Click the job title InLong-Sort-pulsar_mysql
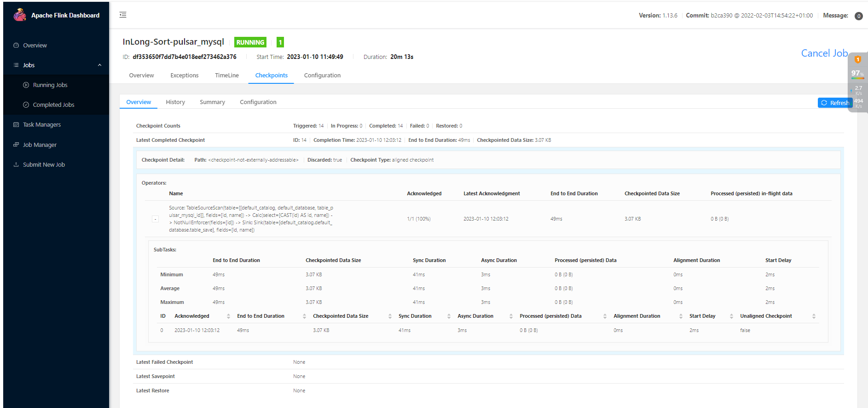 coord(173,42)
